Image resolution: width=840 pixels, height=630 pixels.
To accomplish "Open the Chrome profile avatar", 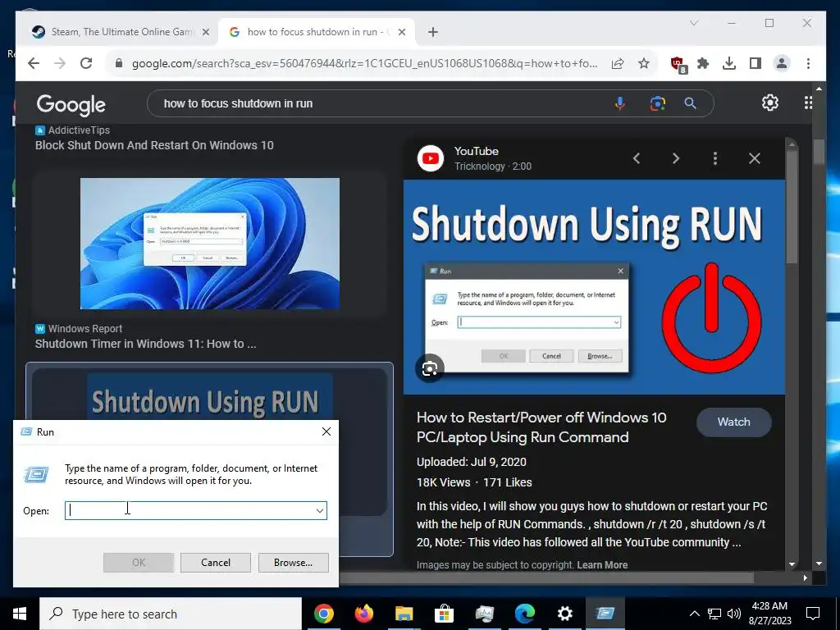I will [782, 63].
